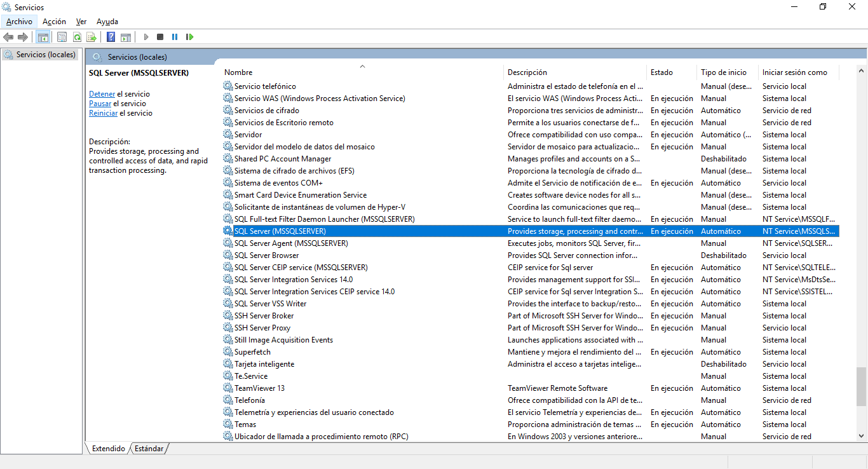The image size is (868, 469).
Task: Select Servidor del modelo de datos del mosaico
Action: (x=530, y=147)
